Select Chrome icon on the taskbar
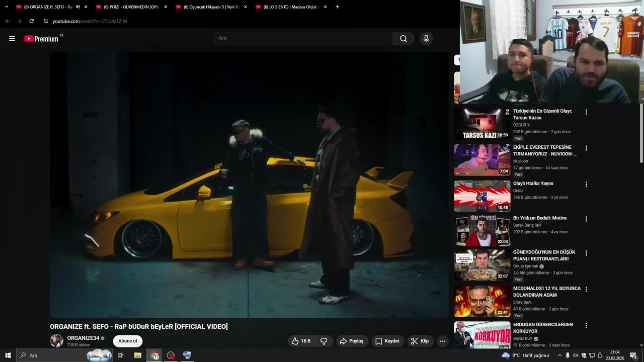The image size is (644, 362). (154, 355)
